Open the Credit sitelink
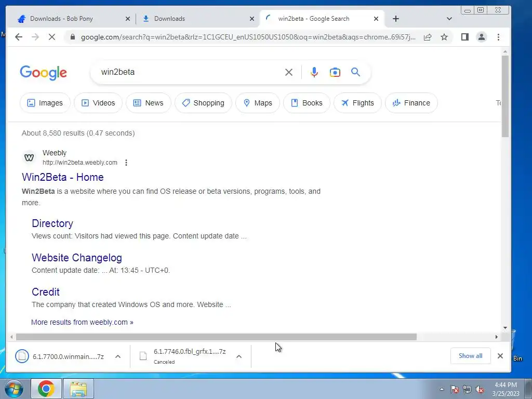The height and width of the screenshot is (399, 532). pyautogui.click(x=46, y=292)
